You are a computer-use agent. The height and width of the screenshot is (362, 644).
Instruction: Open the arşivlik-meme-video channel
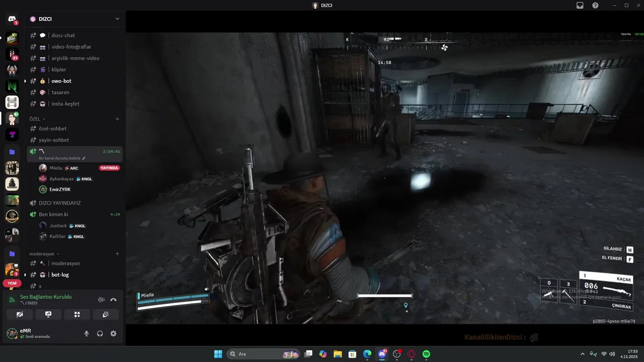[x=74, y=58]
